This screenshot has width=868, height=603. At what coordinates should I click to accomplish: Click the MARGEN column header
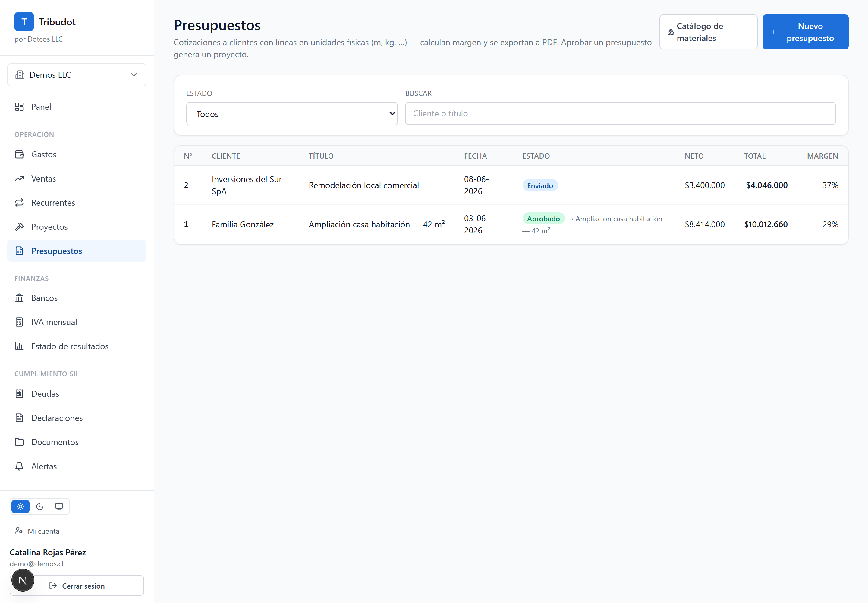click(823, 156)
